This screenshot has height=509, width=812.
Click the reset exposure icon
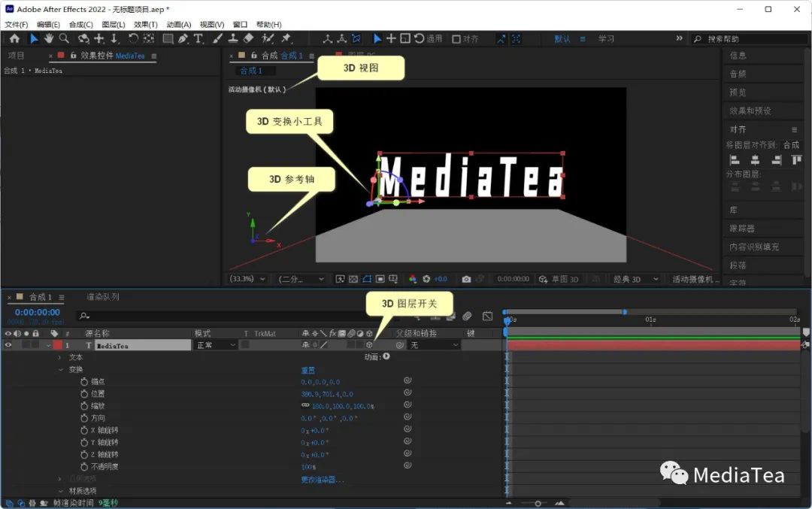click(426, 279)
